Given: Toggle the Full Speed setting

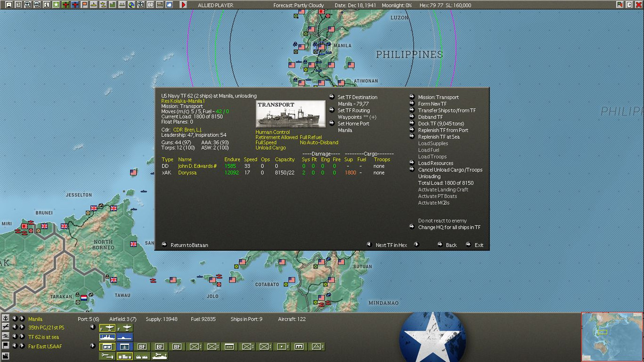Looking at the screenshot, I should click(266, 143).
